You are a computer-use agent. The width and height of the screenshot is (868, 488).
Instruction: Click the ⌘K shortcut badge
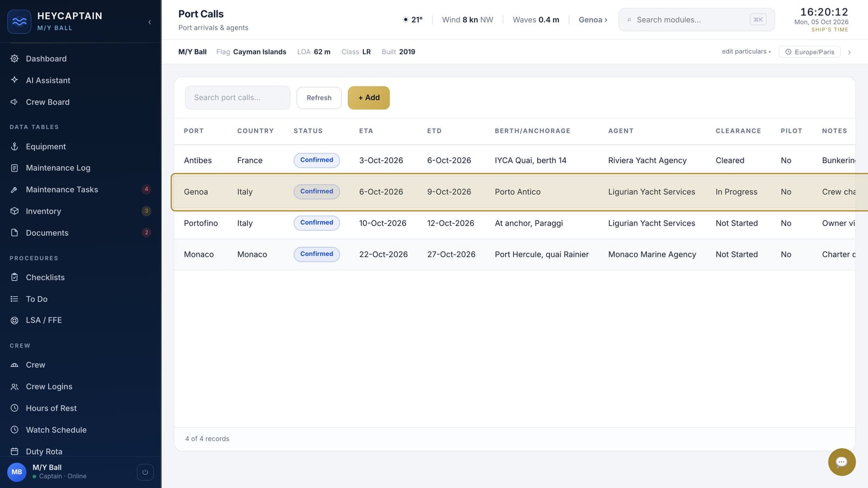click(x=758, y=20)
